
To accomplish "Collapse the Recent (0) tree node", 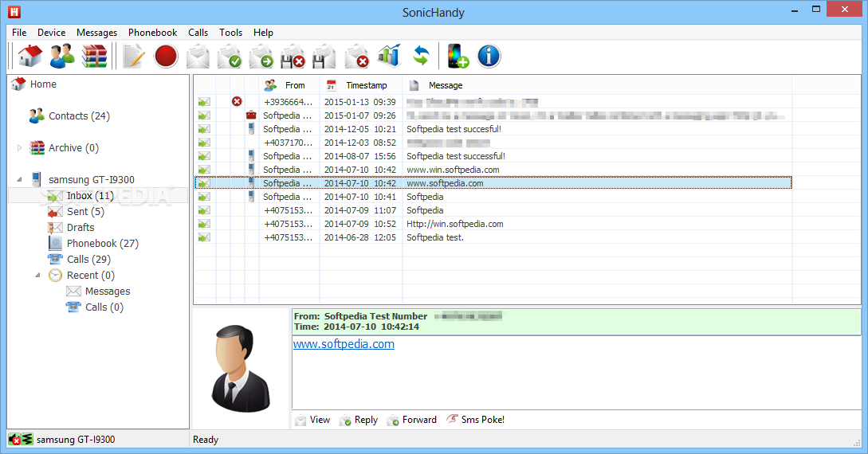I will click(37, 275).
